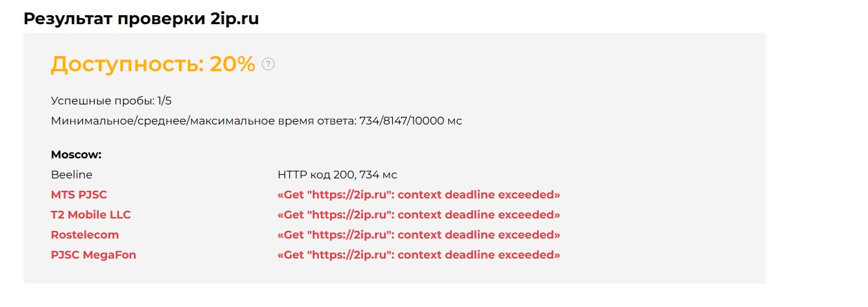Select the '734/8147/10000 мс' timing values
868x307 pixels.
[411, 121]
